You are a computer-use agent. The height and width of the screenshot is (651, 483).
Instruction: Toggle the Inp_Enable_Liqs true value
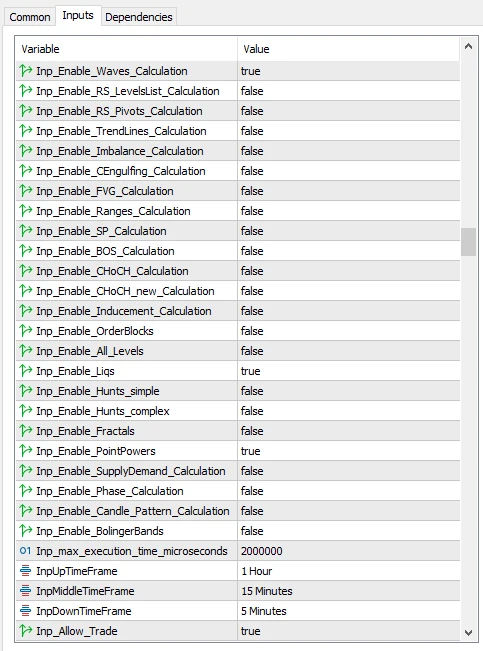349,371
